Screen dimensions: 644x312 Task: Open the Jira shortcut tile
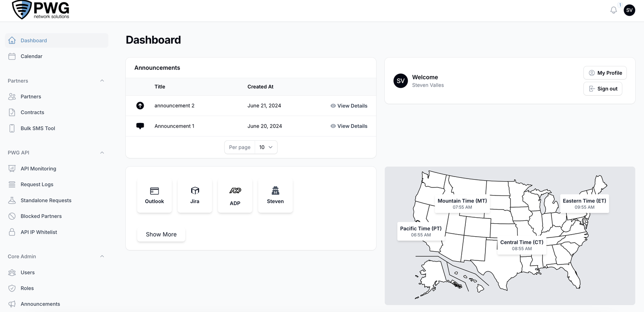point(195,196)
